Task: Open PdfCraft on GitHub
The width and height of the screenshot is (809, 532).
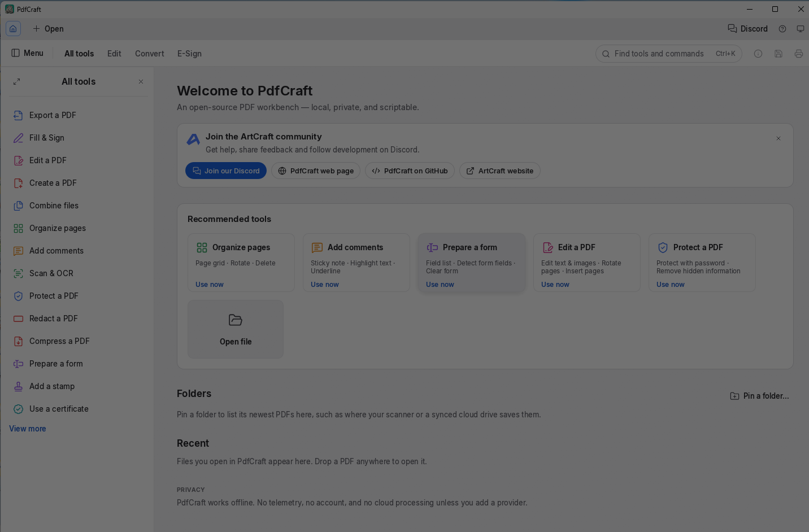Action: (x=410, y=171)
